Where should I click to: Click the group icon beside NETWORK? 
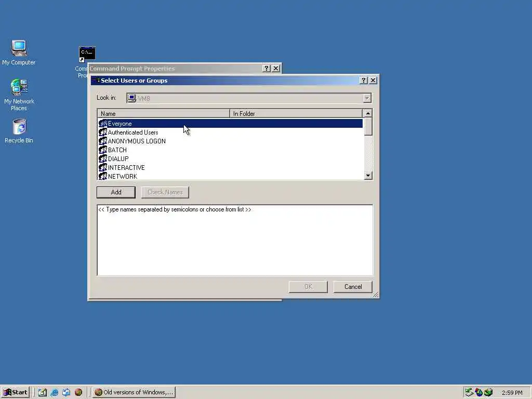(103, 176)
